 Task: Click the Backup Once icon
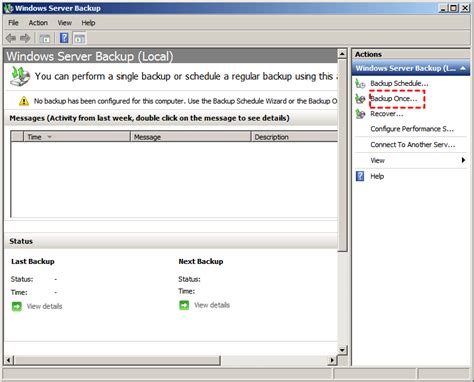[x=360, y=99]
